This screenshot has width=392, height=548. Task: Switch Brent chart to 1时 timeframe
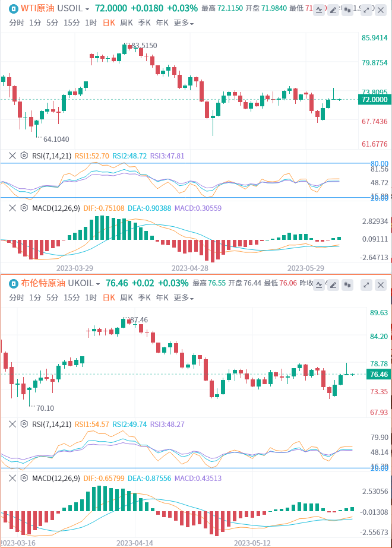point(91,298)
